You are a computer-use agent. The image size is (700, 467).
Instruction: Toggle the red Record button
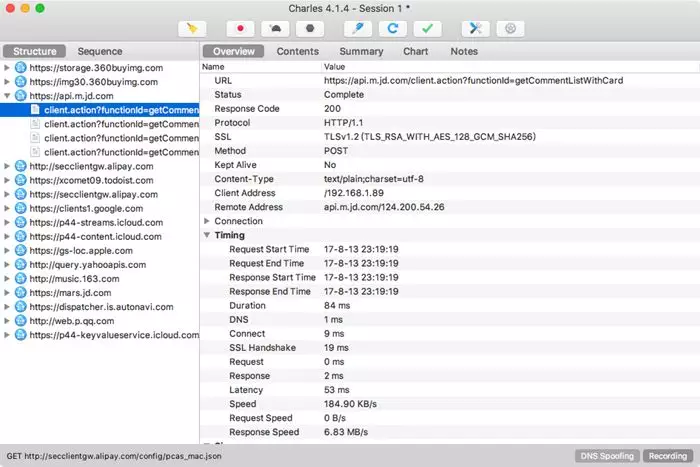point(240,29)
